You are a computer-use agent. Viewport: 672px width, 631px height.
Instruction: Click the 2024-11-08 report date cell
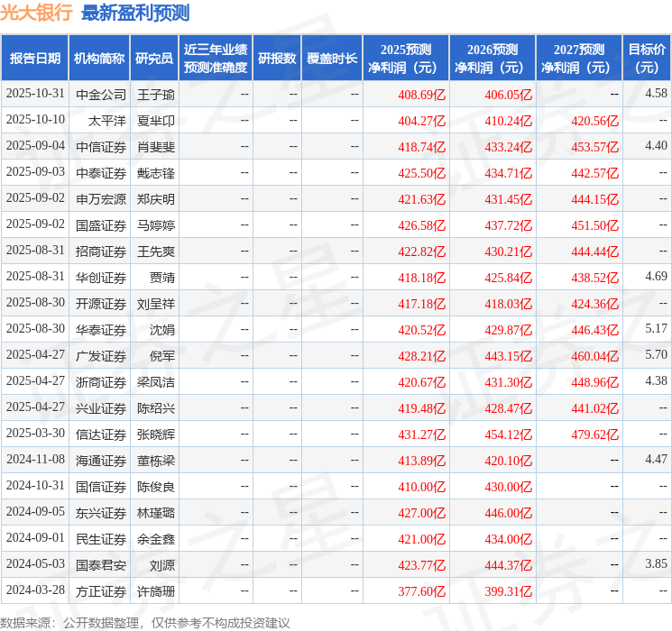(35, 461)
